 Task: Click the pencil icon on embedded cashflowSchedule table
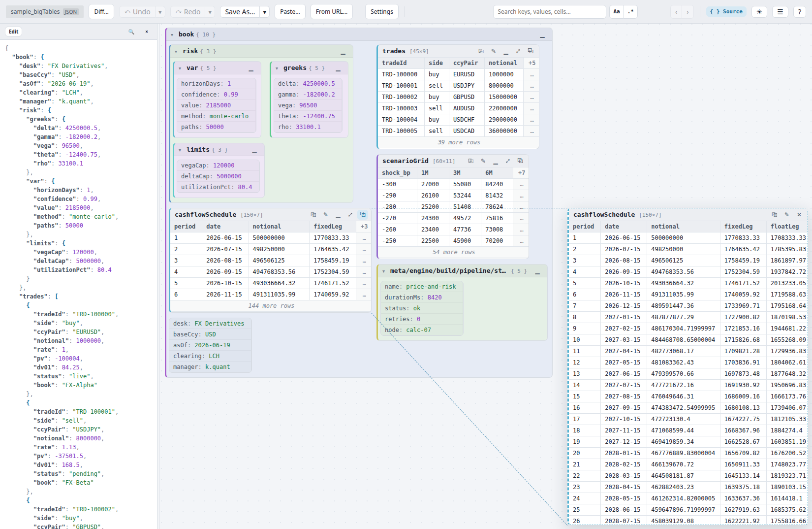click(x=325, y=215)
